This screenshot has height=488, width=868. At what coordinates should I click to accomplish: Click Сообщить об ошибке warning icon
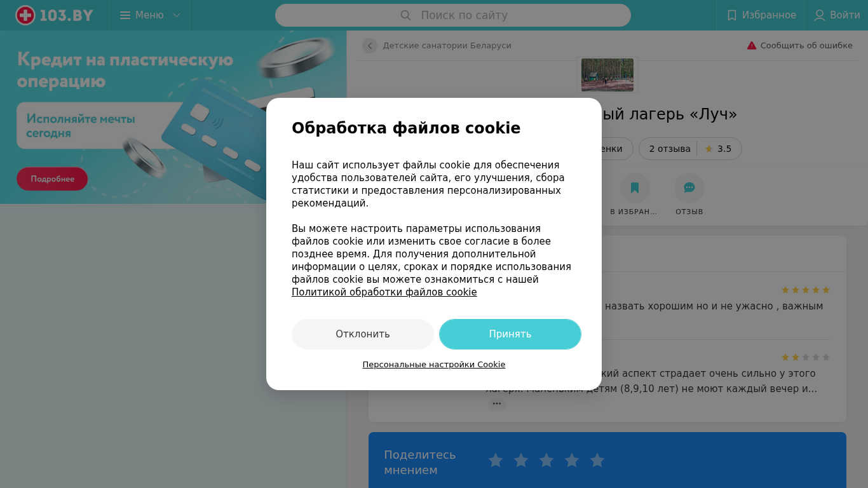(x=752, y=46)
